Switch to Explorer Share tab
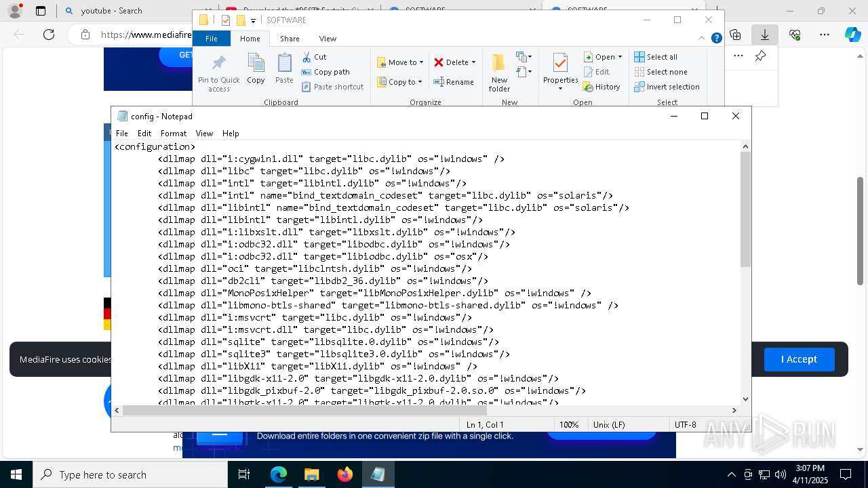868x488 pixels. coord(290,39)
